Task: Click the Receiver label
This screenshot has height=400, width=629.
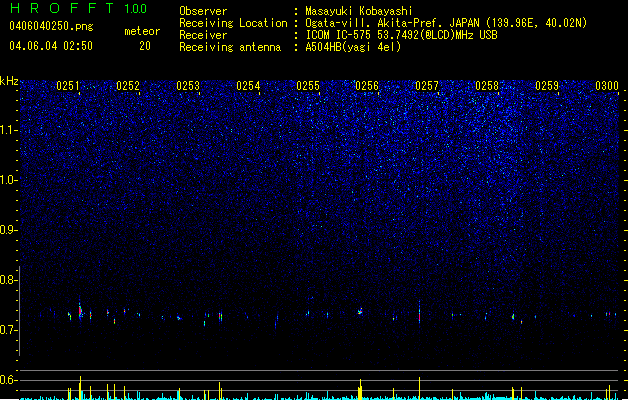Action: tap(203, 35)
